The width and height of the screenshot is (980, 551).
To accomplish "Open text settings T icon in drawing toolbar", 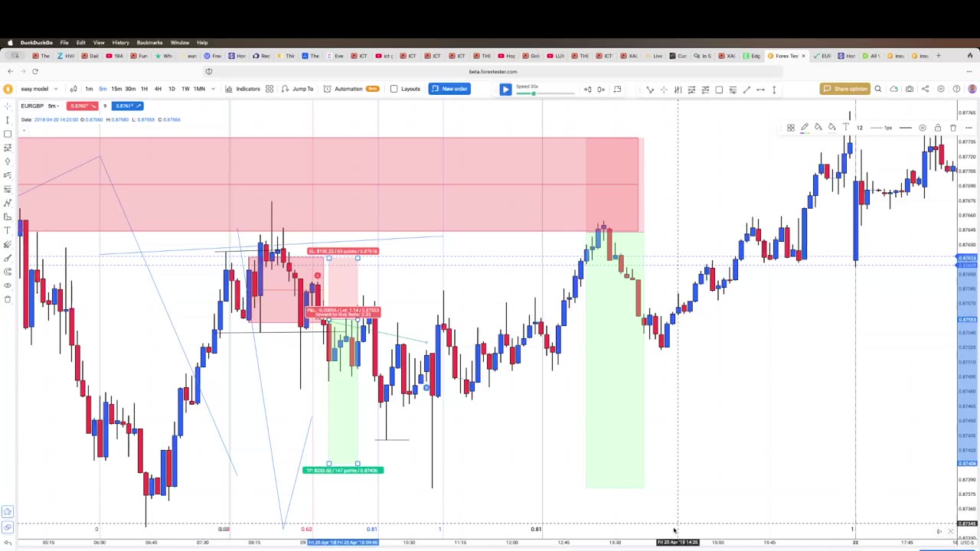I will coord(846,128).
